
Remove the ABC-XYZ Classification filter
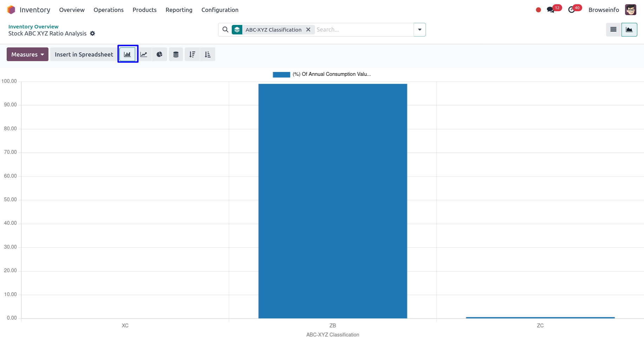click(x=308, y=30)
